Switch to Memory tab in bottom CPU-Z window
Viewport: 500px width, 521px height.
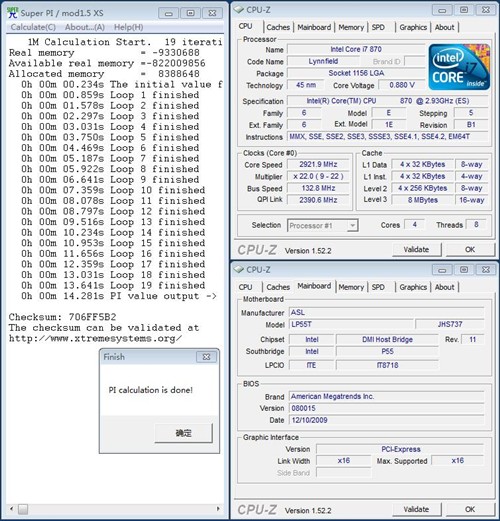[x=351, y=287]
